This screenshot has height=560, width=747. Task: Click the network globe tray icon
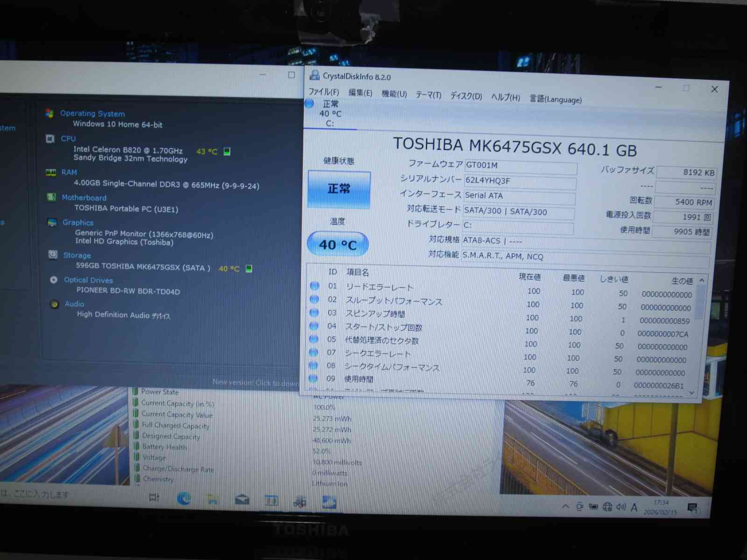click(x=607, y=507)
